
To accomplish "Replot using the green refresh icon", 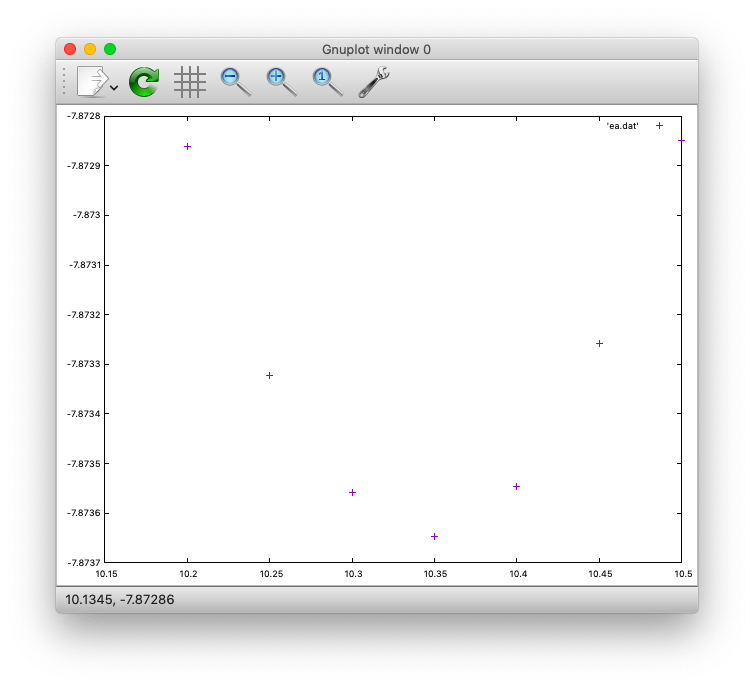I will [x=144, y=82].
